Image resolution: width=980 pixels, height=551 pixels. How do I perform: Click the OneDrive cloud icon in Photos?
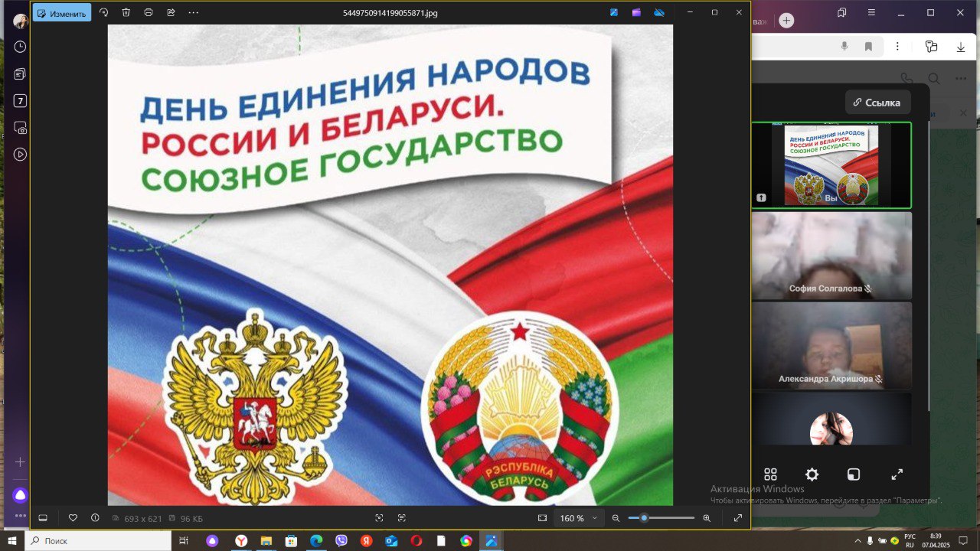click(659, 13)
